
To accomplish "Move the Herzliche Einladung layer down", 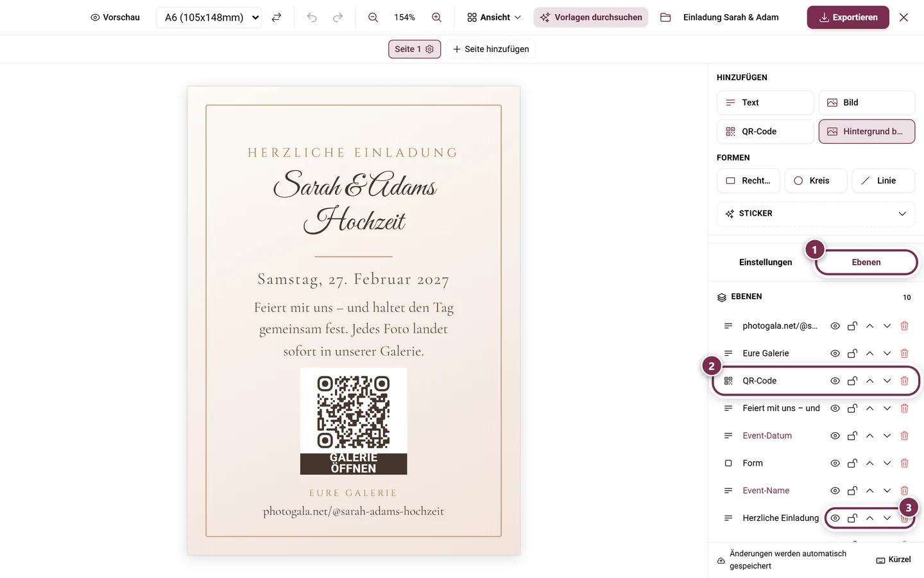I will pyautogui.click(x=887, y=518).
